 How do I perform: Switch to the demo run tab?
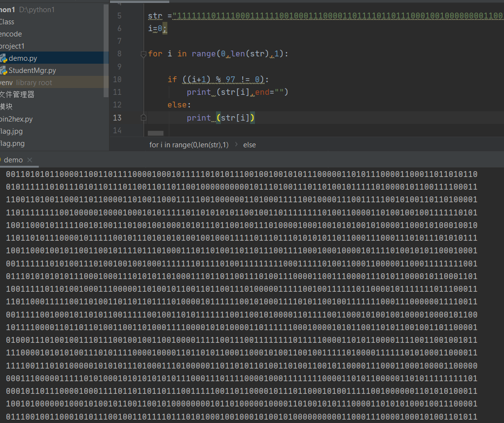click(x=13, y=160)
